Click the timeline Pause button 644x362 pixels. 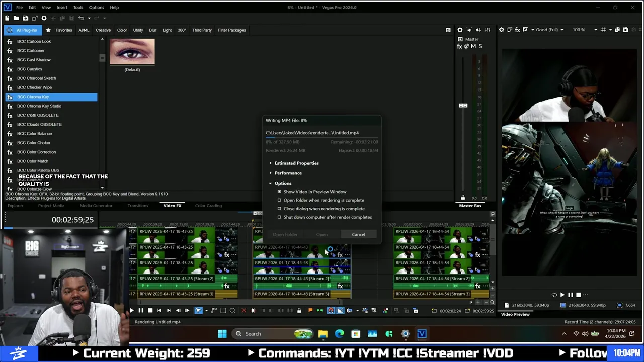click(141, 311)
